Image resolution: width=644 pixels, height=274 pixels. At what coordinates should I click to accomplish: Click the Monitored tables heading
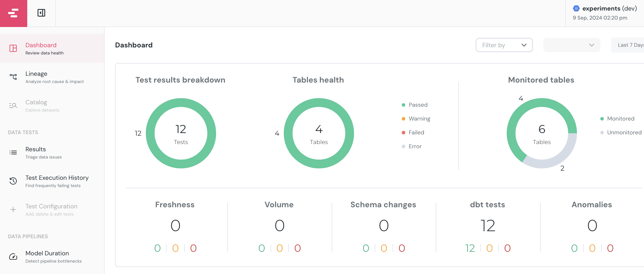pyautogui.click(x=541, y=80)
